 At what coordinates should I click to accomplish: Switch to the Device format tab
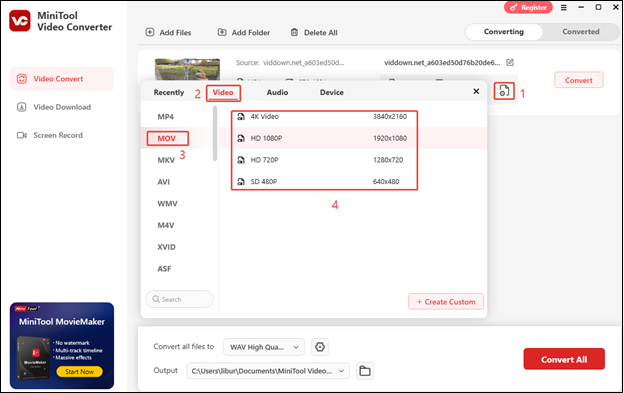[332, 92]
